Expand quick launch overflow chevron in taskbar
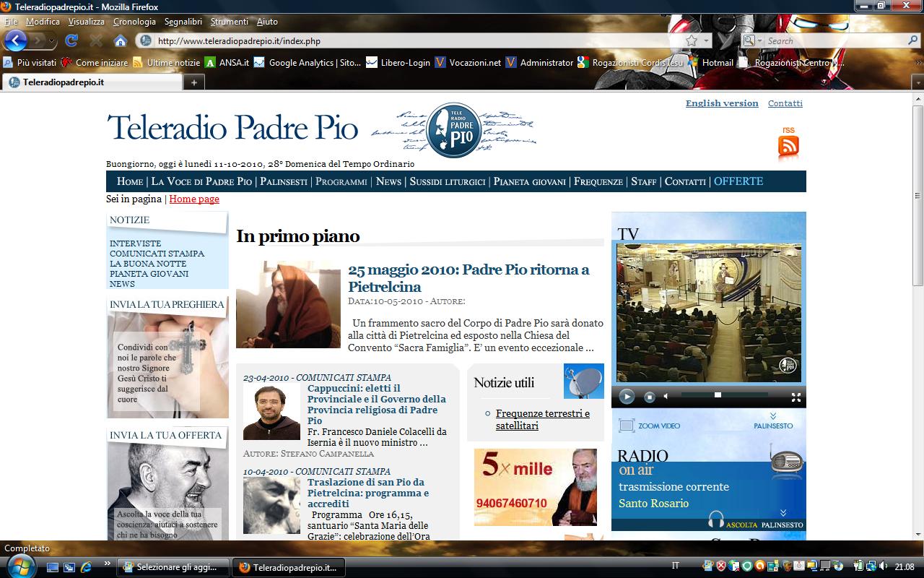Screen dimensions: 924x578 108,563
